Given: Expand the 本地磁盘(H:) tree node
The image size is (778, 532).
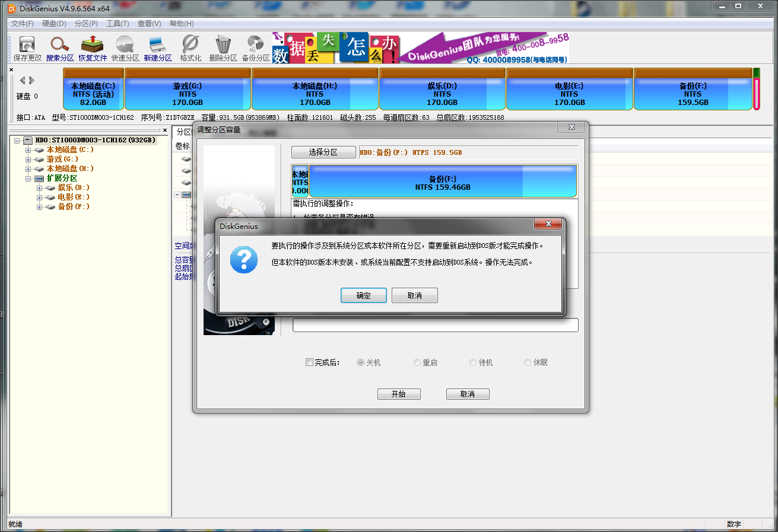Looking at the screenshot, I should 28,169.
